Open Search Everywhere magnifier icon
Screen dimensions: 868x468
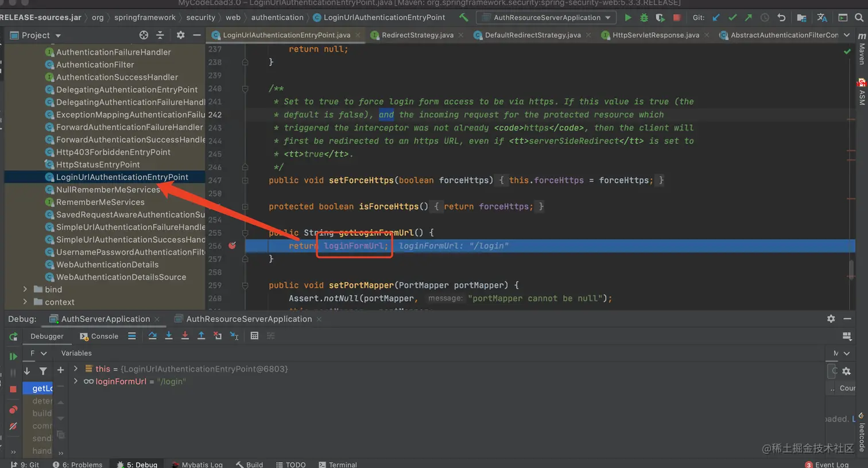[x=859, y=18]
